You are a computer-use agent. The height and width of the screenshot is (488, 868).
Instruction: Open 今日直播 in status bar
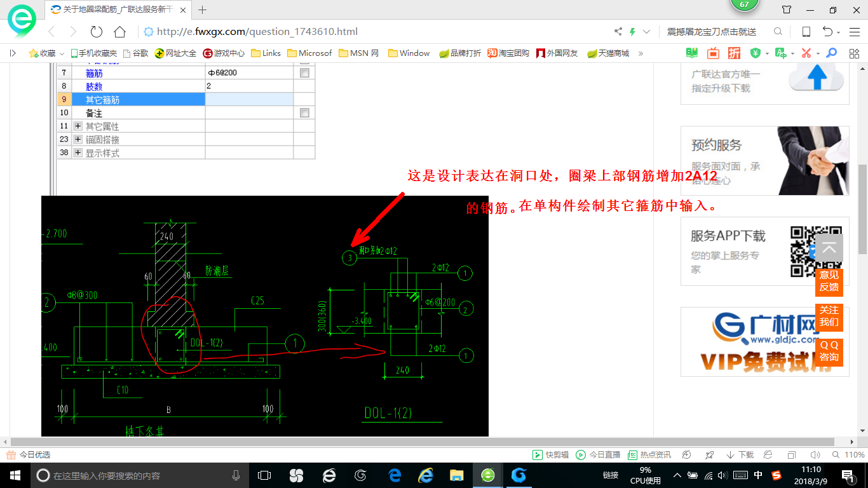pos(598,455)
